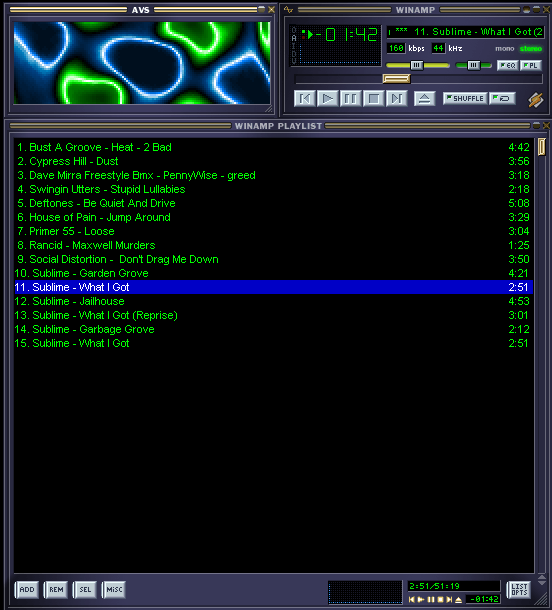The height and width of the screenshot is (610, 552).
Task: Click the playlist mini time display -01:42
Action: click(x=483, y=599)
